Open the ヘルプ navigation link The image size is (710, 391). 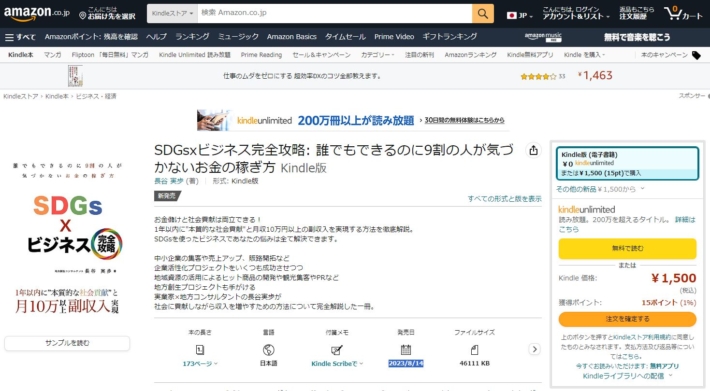(x=156, y=37)
